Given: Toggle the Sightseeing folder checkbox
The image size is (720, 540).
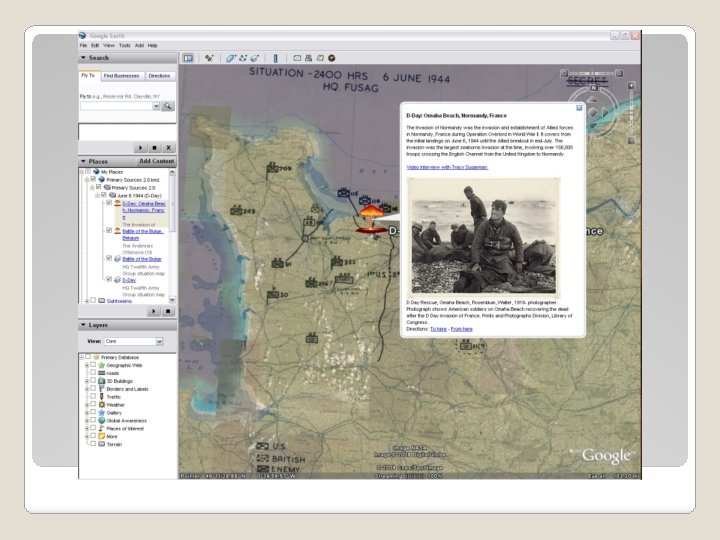Looking at the screenshot, I should 93,300.
